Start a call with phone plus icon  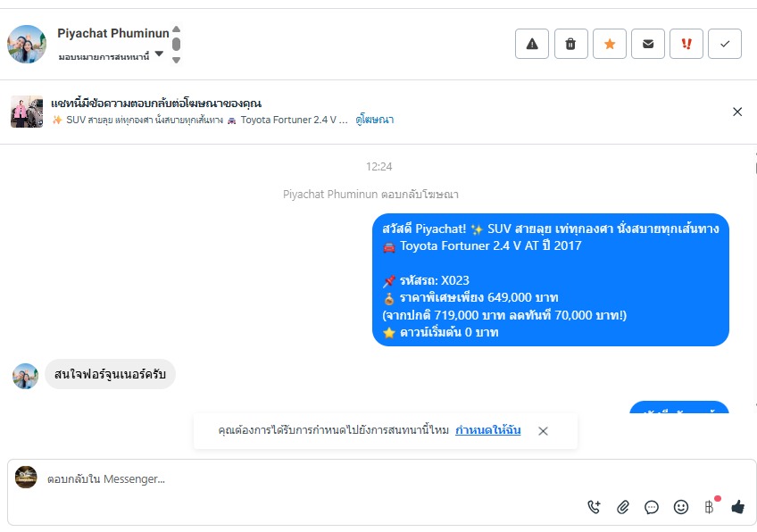point(594,507)
